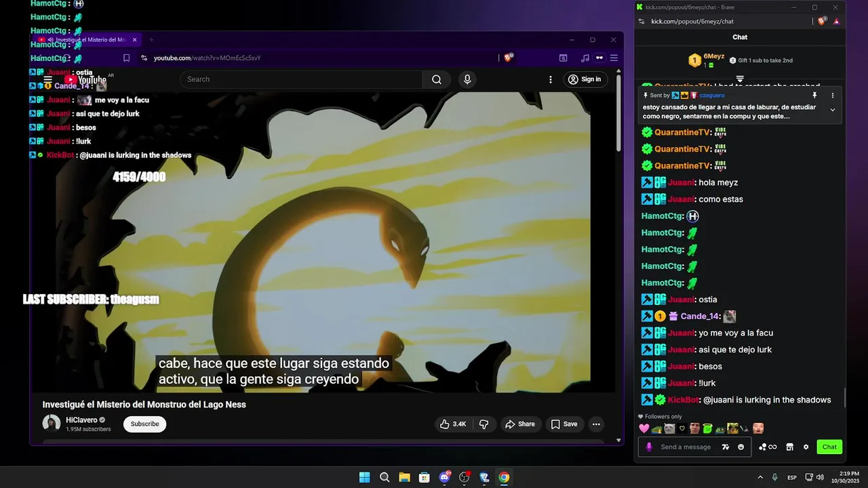Subscribe to the HiClavero channel

pos(144,424)
